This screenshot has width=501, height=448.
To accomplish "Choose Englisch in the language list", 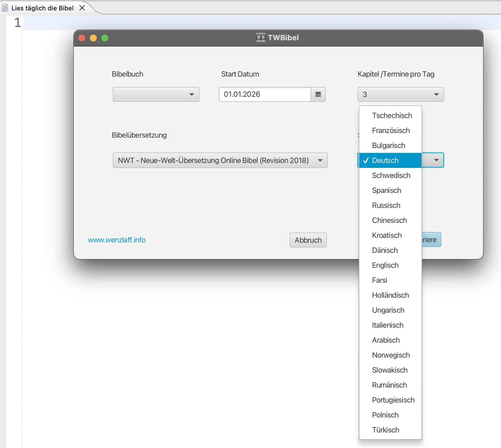I will (385, 265).
